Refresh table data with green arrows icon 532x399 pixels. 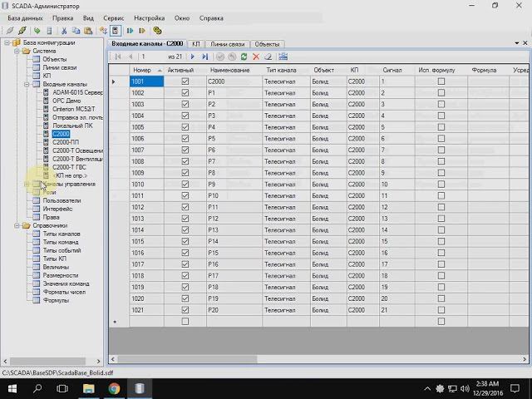(243, 57)
